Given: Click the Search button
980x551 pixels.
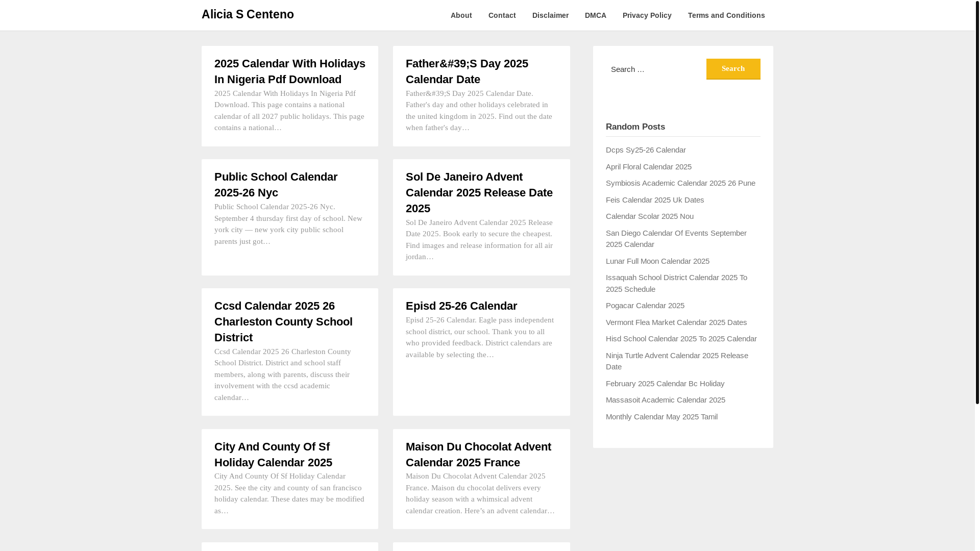Looking at the screenshot, I should click(733, 69).
